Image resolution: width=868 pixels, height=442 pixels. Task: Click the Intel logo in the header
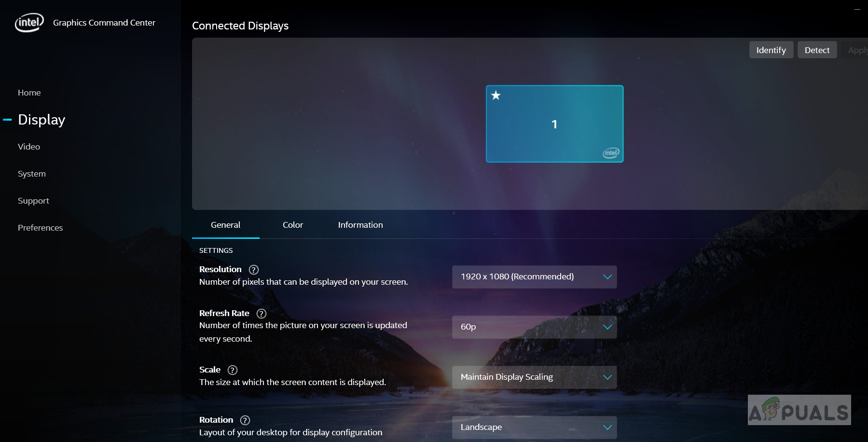point(29,22)
